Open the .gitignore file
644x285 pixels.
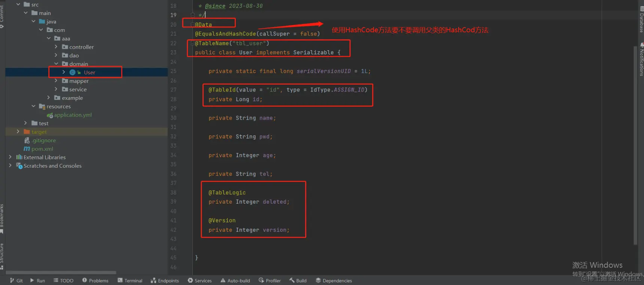pyautogui.click(x=43, y=140)
